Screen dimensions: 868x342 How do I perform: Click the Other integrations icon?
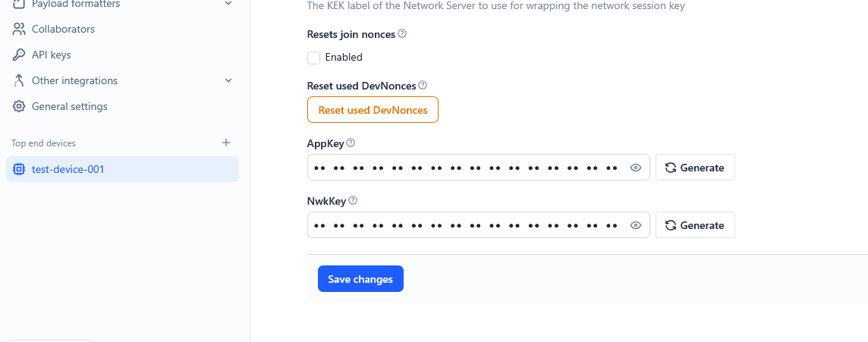[19, 81]
